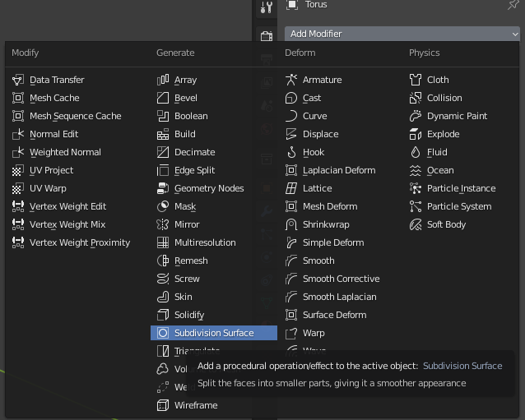
Task: Click the Armature modifier icon
Action: pos(291,80)
